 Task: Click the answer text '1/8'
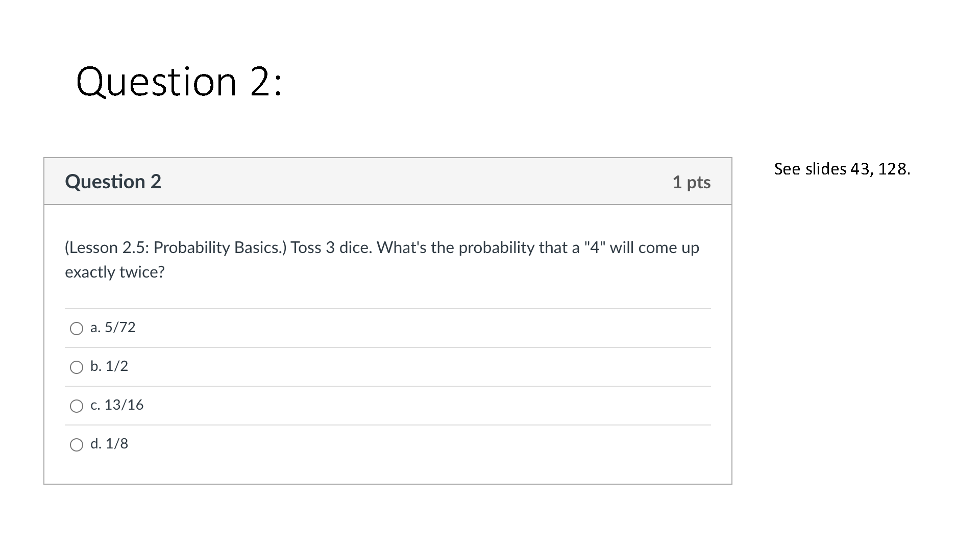116,444
